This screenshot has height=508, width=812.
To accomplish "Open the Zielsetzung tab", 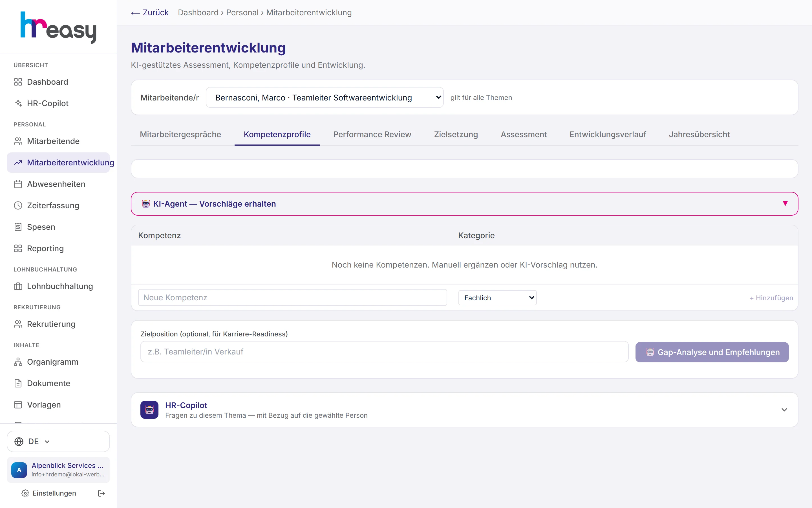I will click(x=456, y=134).
